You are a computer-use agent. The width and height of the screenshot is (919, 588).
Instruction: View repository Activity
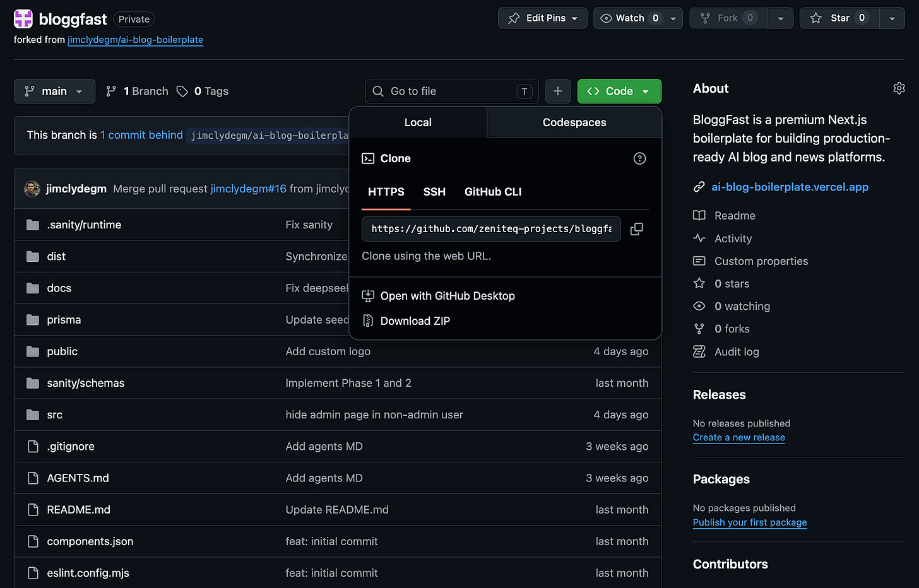click(733, 238)
